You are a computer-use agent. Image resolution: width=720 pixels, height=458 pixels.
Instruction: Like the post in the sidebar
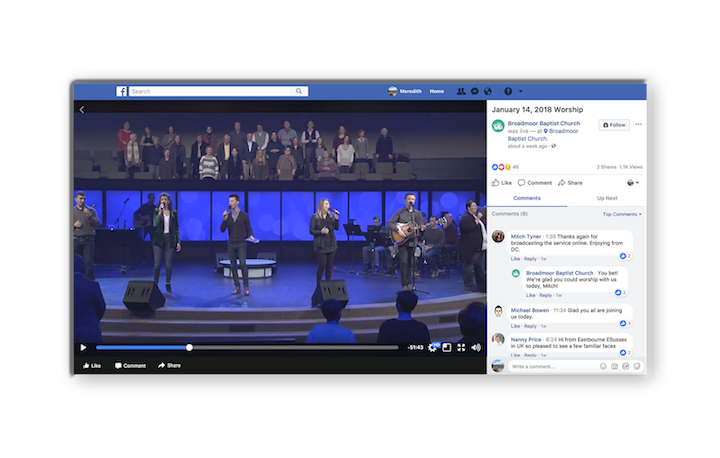pos(502,183)
